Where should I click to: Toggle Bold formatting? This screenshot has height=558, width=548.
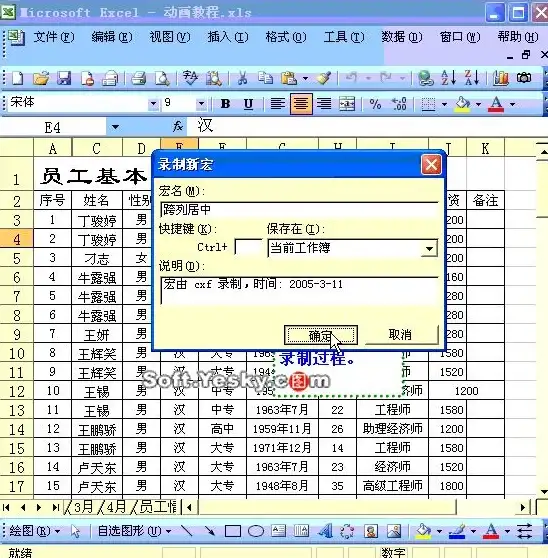point(225,104)
